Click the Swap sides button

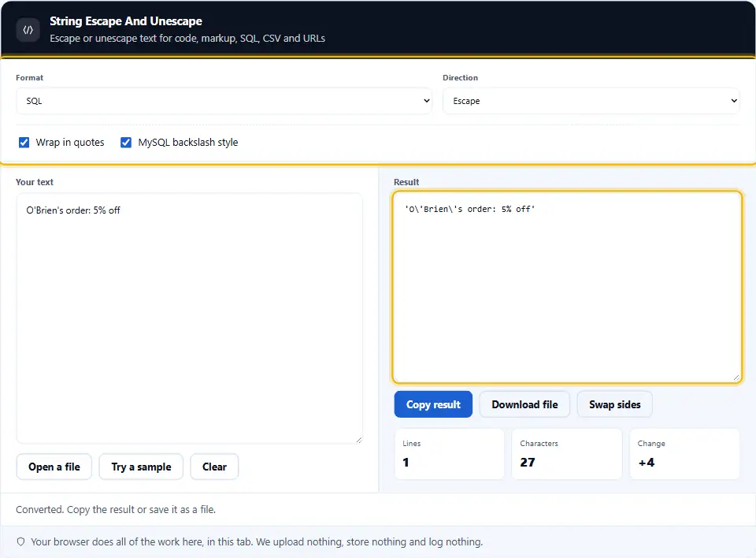click(615, 404)
